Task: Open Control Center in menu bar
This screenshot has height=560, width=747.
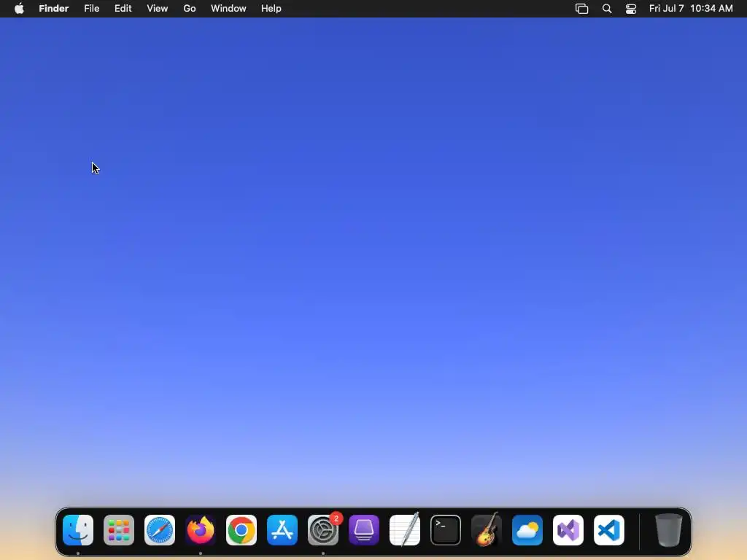Action: tap(631, 9)
